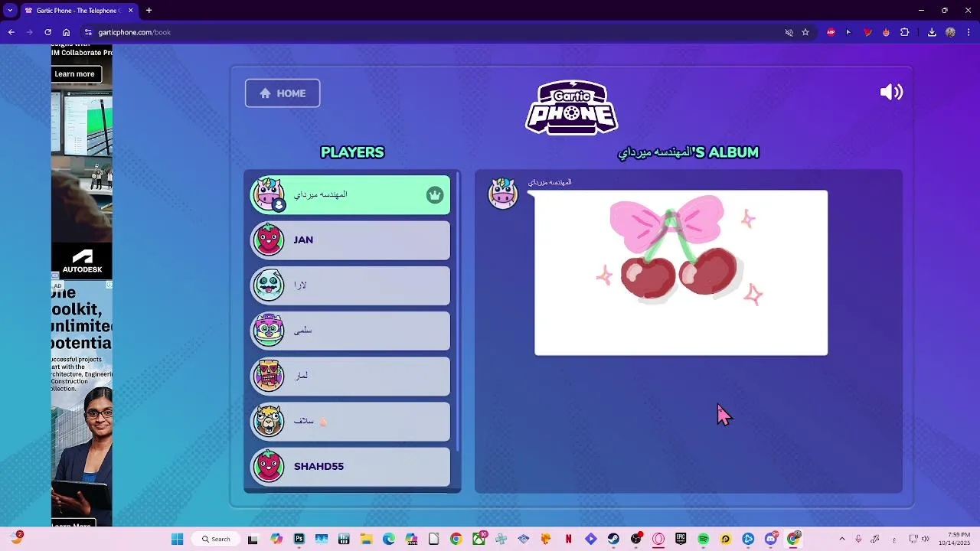This screenshot has width=980, height=551.
Task: Click the browser back arrow
Action: 11,32
